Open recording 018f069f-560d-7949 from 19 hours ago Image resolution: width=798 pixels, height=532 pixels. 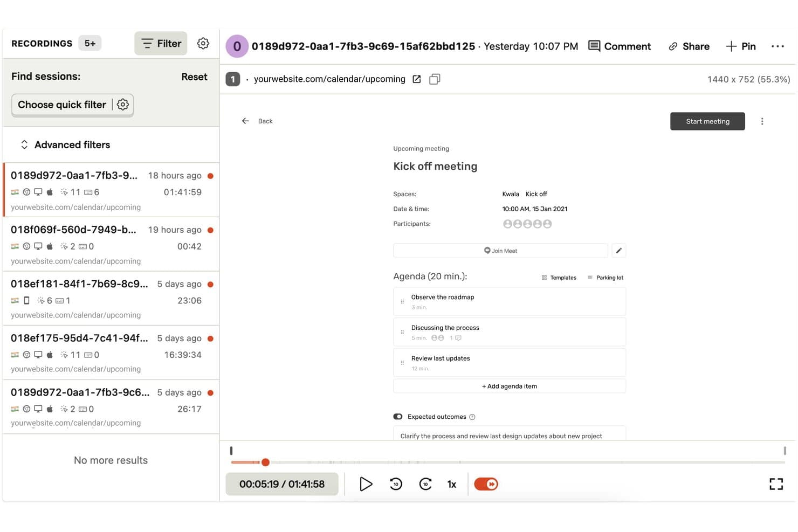pyautogui.click(x=111, y=244)
